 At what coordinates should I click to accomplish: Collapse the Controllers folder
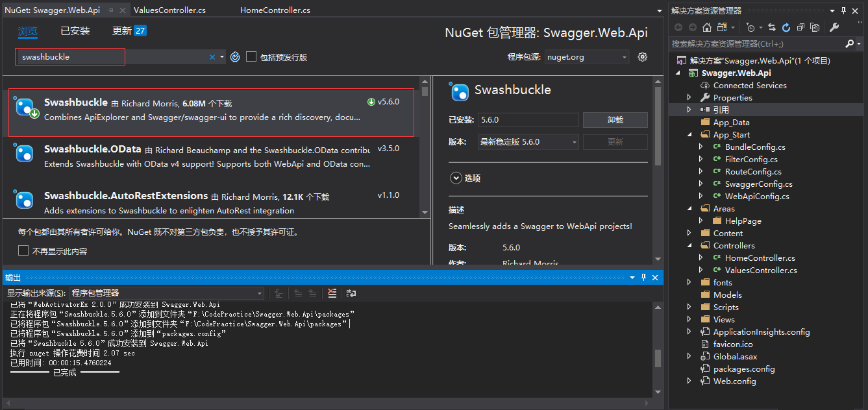(689, 246)
